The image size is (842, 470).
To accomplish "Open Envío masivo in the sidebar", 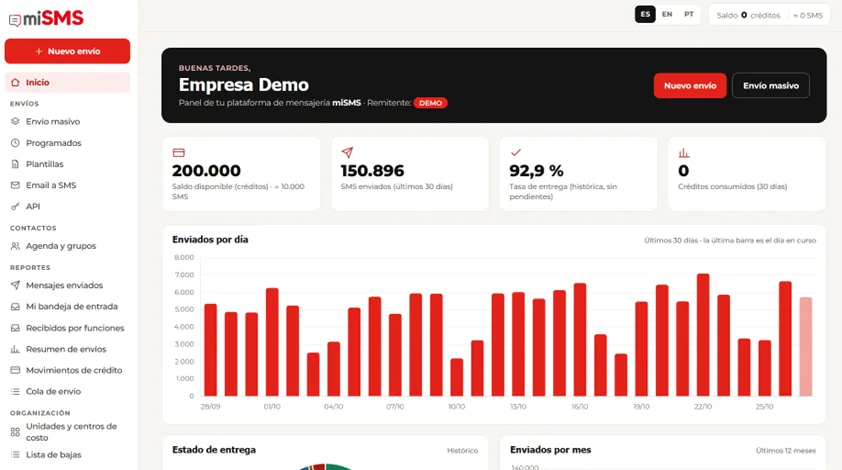I will [67, 121].
